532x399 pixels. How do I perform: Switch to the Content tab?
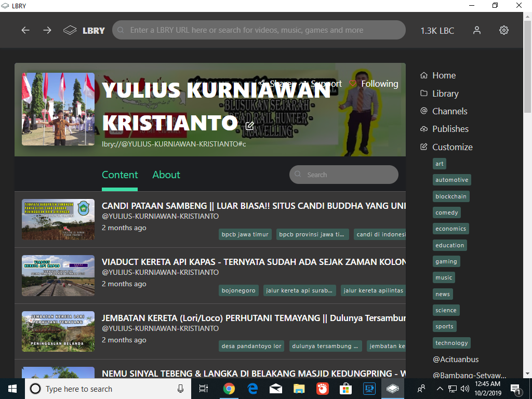[x=120, y=175]
